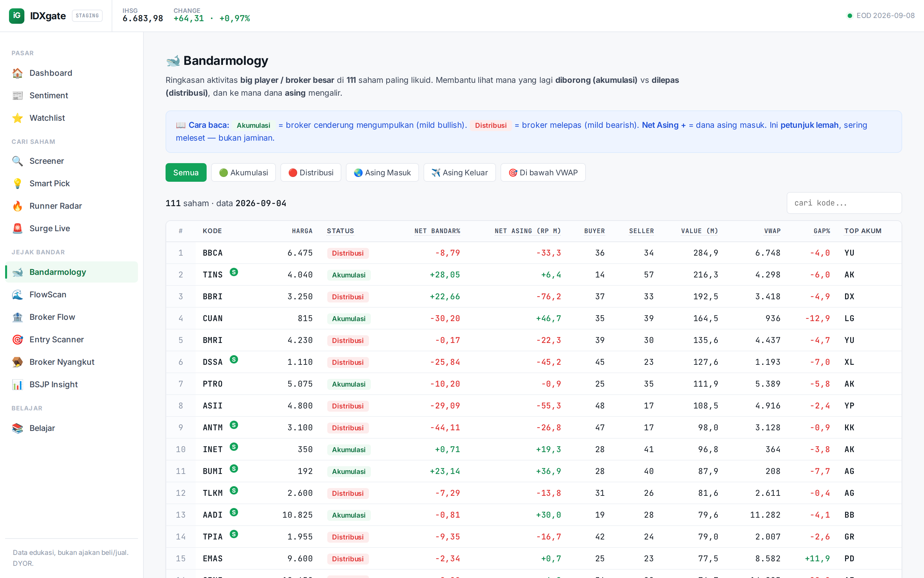The image size is (924, 578).
Task: Click top akum broker LG for CUAN
Action: [x=849, y=319]
